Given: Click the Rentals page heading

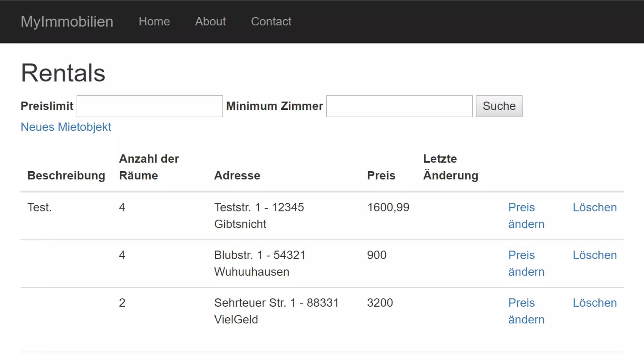Looking at the screenshot, I should (63, 73).
